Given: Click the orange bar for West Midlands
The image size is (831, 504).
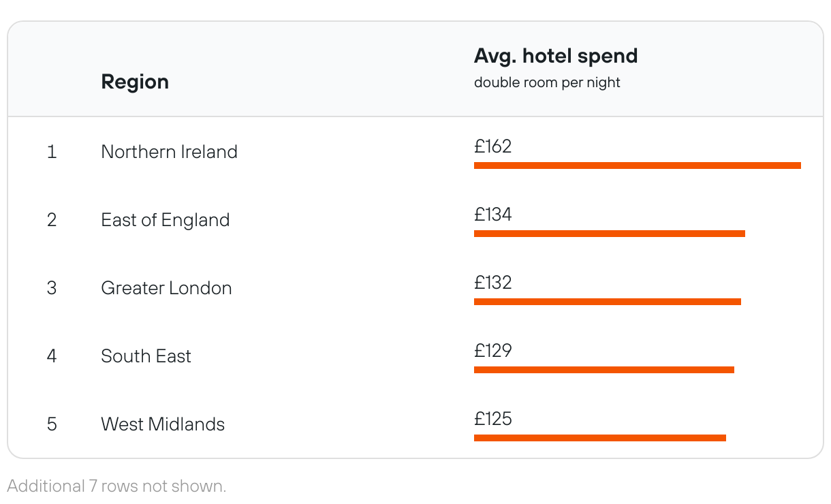Looking at the screenshot, I should tap(599, 438).
